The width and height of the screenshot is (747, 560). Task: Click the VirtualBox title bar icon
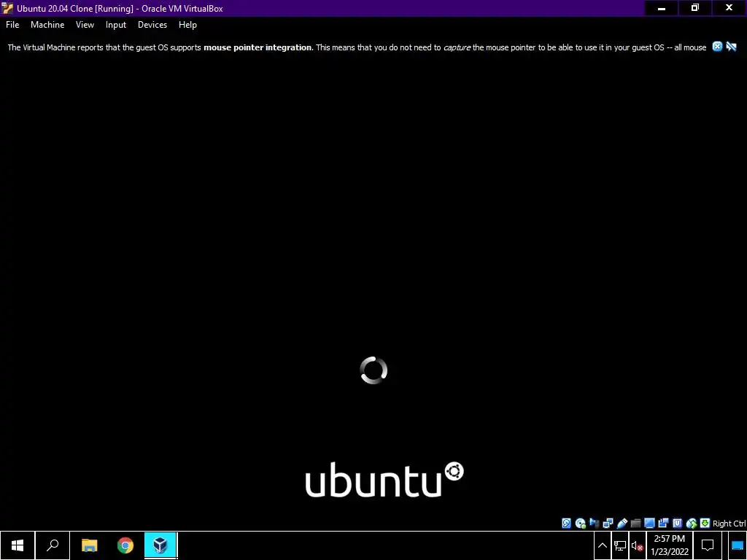[x=7, y=8]
